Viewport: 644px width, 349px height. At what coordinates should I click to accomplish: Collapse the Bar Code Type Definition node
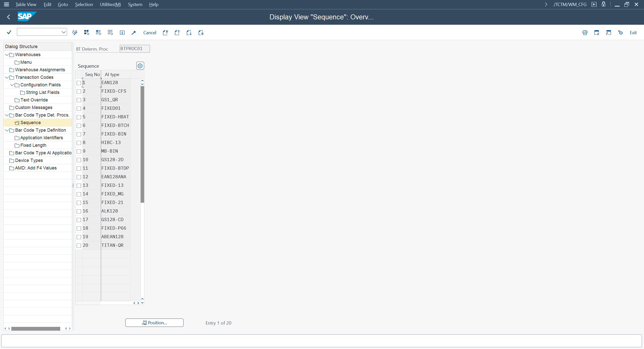pyautogui.click(x=7, y=130)
